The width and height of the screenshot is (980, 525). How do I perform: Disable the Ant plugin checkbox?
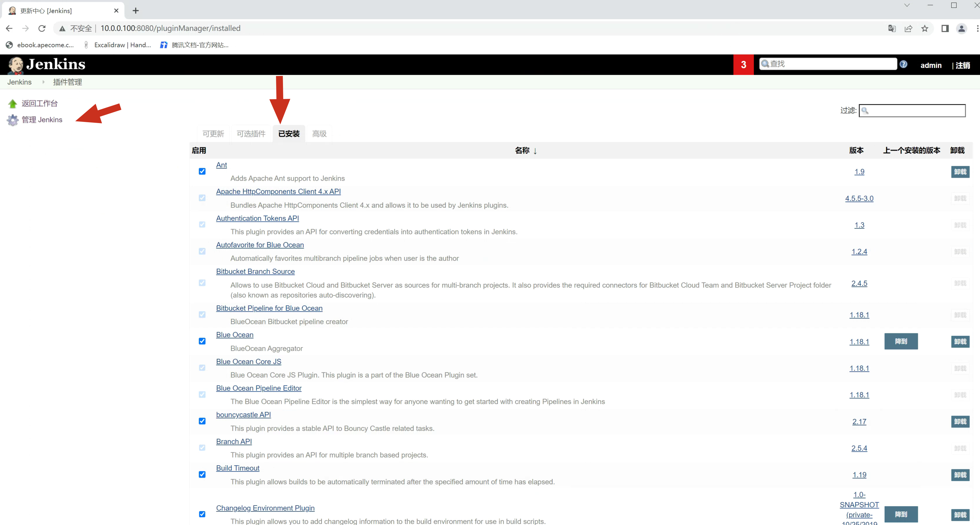202,171
